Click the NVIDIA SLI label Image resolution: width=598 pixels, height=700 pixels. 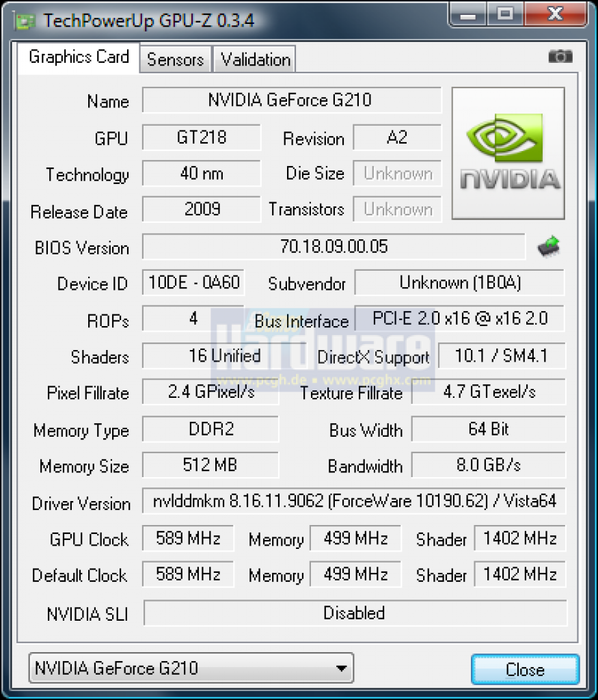(x=87, y=615)
